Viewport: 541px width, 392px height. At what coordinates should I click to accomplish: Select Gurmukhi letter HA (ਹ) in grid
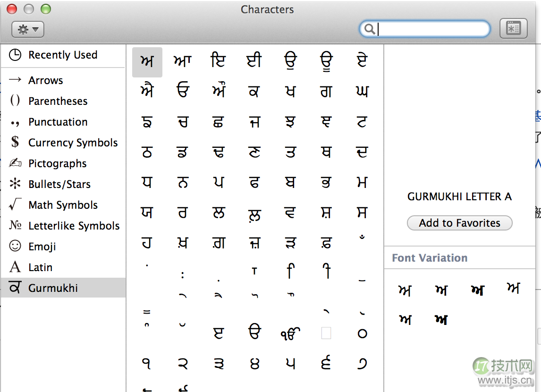coord(147,243)
